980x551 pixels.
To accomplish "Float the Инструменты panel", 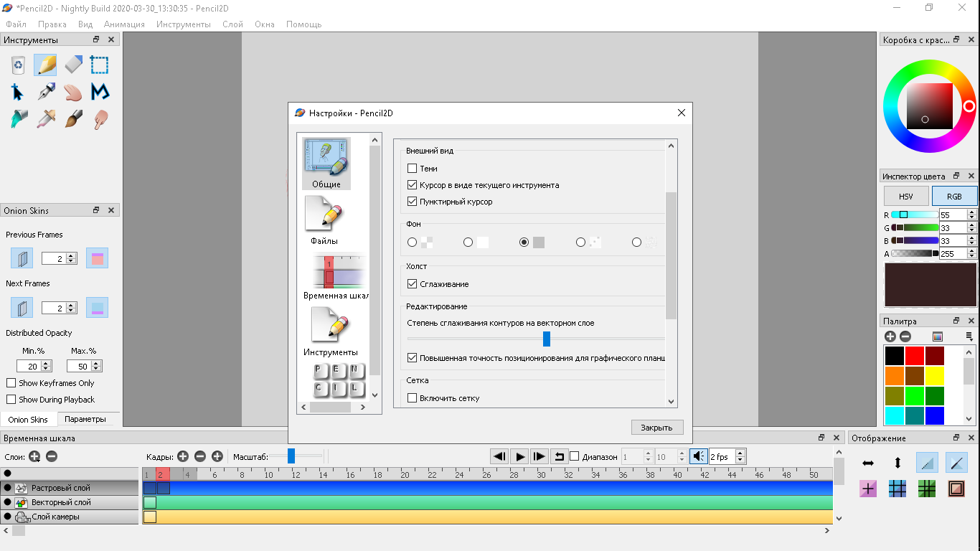I will 96,40.
